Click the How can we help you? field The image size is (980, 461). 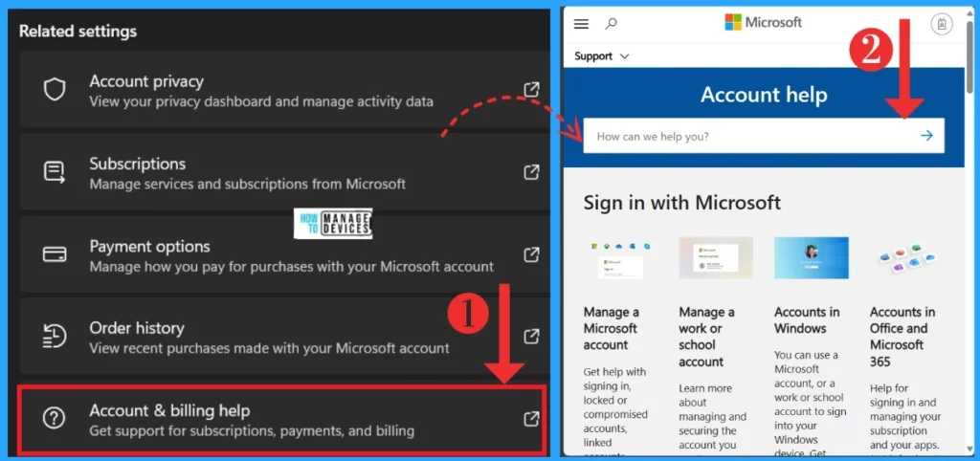coord(764,136)
